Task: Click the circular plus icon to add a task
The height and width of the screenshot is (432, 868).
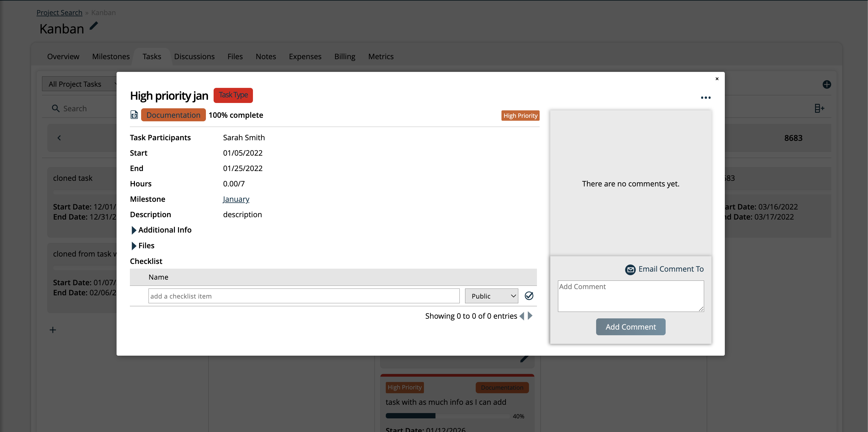Action: 827,84
